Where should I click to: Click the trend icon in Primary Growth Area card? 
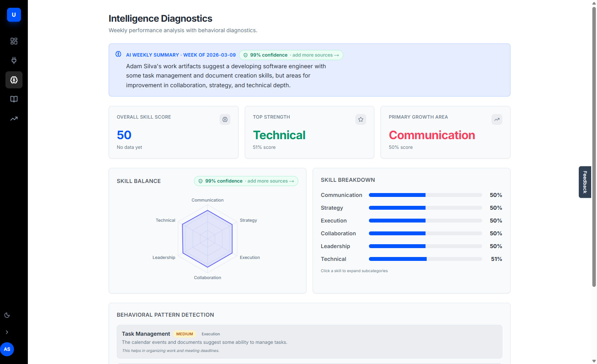click(x=497, y=119)
